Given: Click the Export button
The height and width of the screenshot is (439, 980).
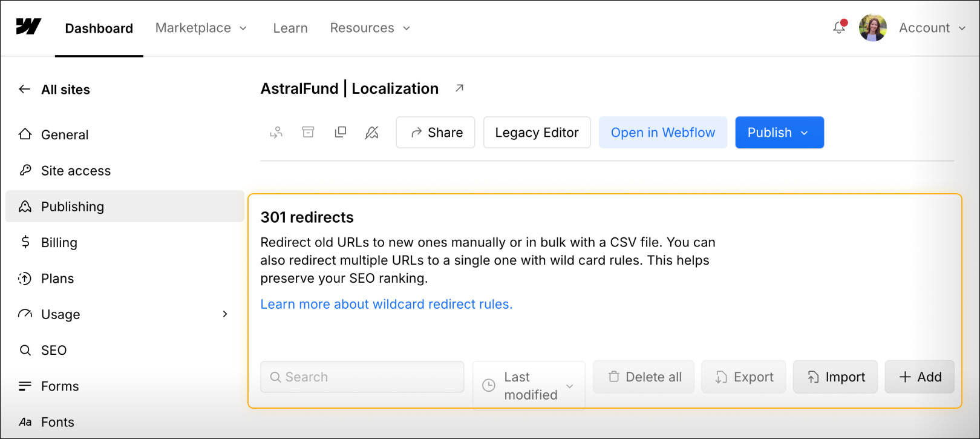Looking at the screenshot, I should point(743,377).
